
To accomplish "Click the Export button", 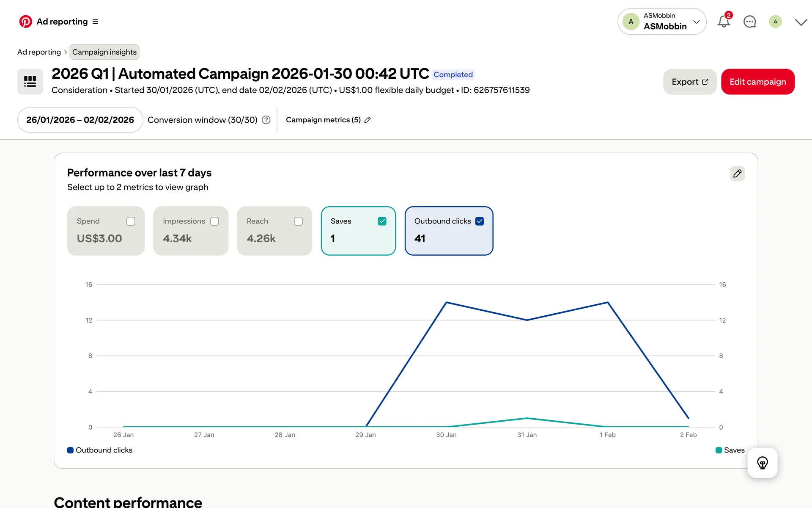I will click(689, 82).
